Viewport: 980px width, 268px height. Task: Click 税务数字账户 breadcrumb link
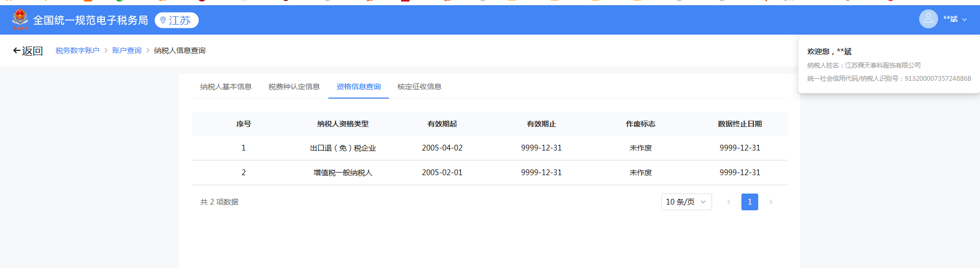click(x=77, y=51)
